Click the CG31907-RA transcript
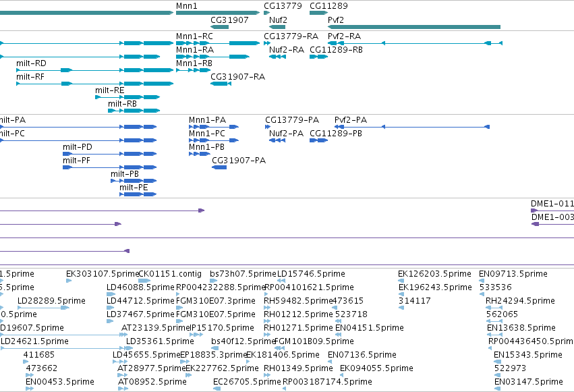This screenshot has height=392, width=574. [221, 84]
